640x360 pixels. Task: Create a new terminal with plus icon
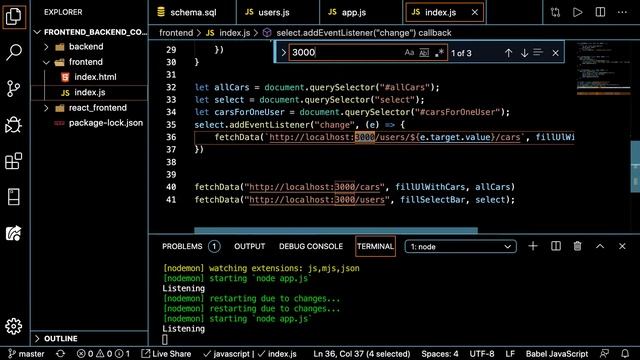tap(533, 246)
